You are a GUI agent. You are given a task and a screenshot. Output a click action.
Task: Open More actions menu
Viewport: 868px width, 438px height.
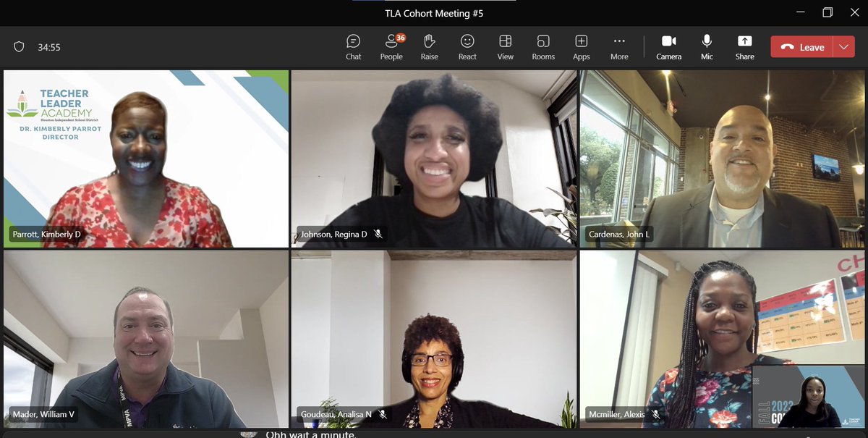click(x=619, y=47)
